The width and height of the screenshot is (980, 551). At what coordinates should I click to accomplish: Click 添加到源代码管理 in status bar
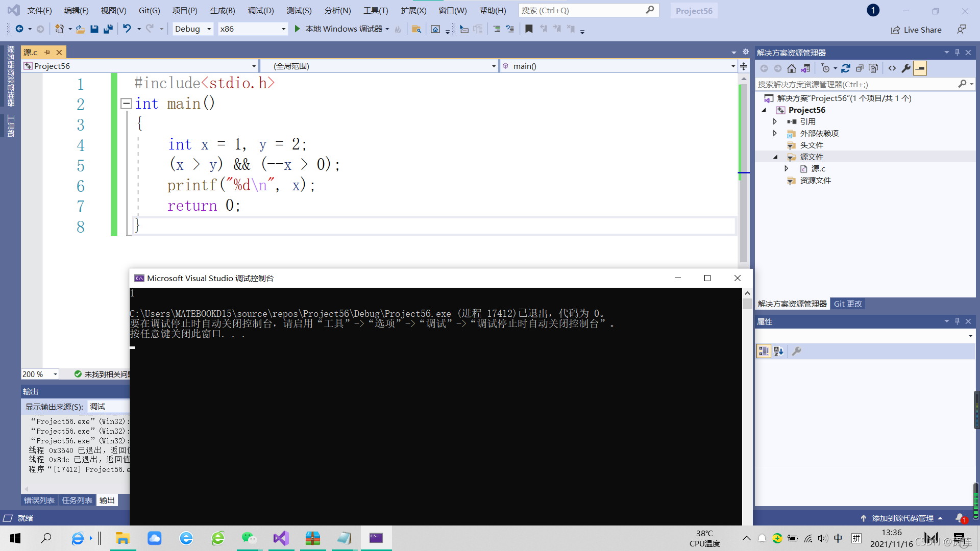(902, 518)
